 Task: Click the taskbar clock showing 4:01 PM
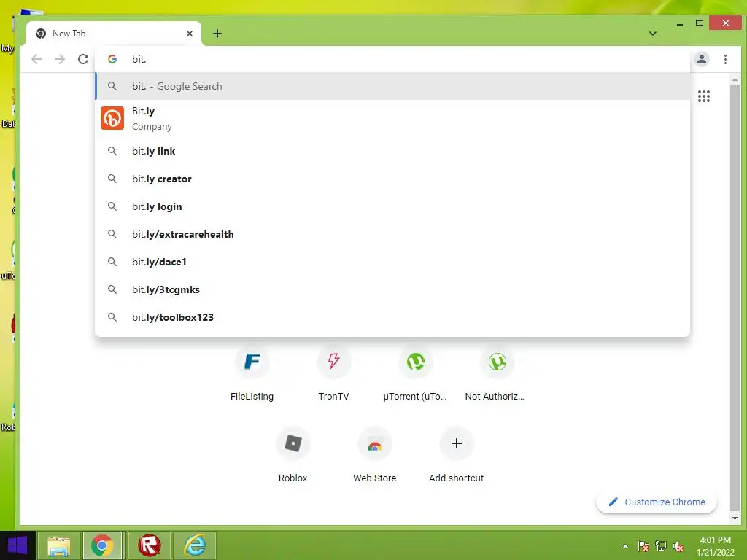click(715, 546)
